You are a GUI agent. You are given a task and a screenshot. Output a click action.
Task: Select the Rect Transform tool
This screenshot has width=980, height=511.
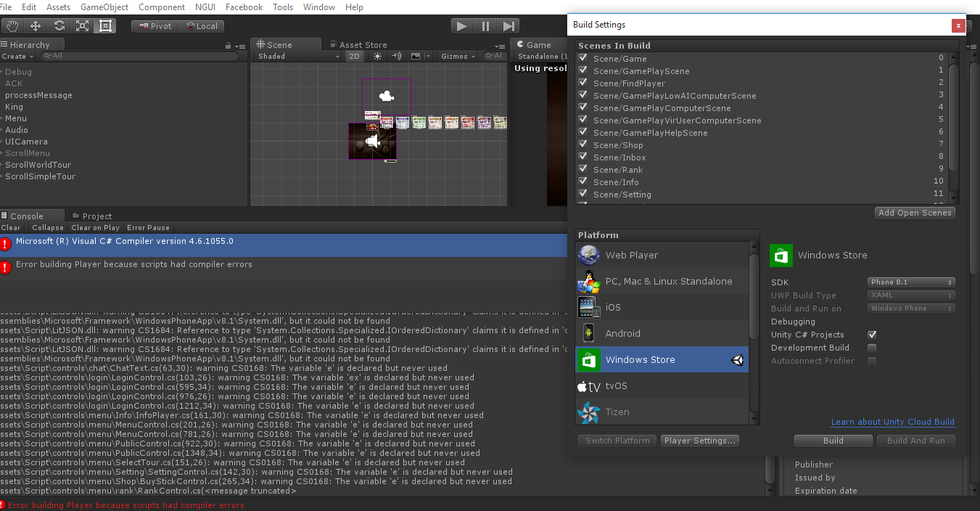point(105,26)
